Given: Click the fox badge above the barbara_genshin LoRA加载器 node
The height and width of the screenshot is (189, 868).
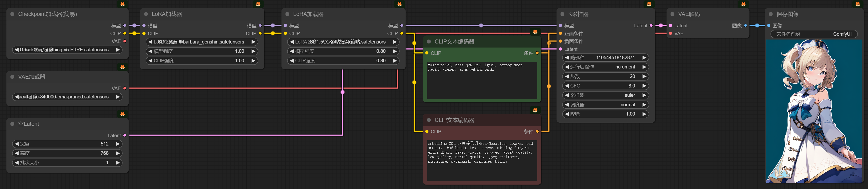Looking at the screenshot, I should (258, 4).
